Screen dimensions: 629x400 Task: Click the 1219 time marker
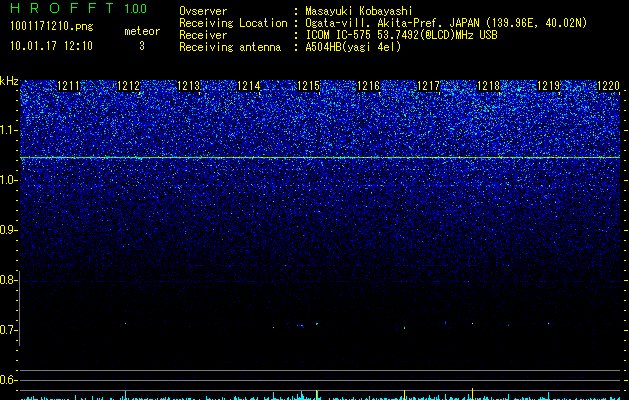pyautogui.click(x=548, y=86)
